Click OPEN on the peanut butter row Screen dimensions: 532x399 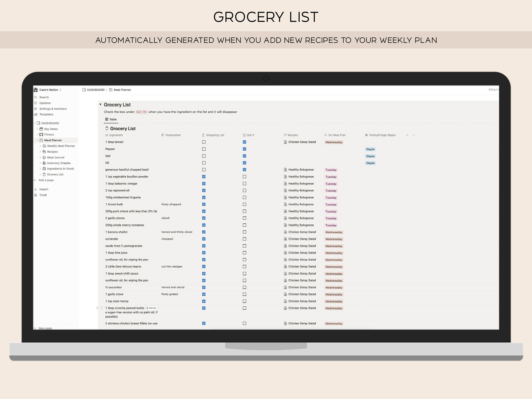tap(151, 308)
